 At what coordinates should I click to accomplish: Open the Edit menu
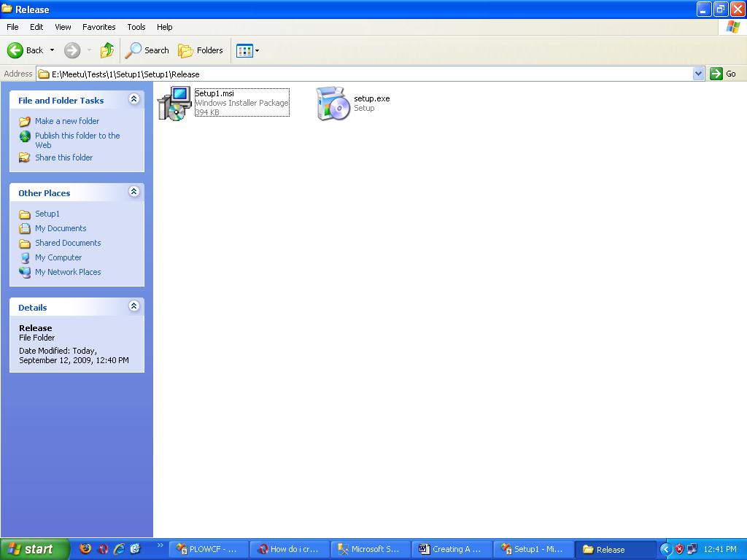click(36, 27)
